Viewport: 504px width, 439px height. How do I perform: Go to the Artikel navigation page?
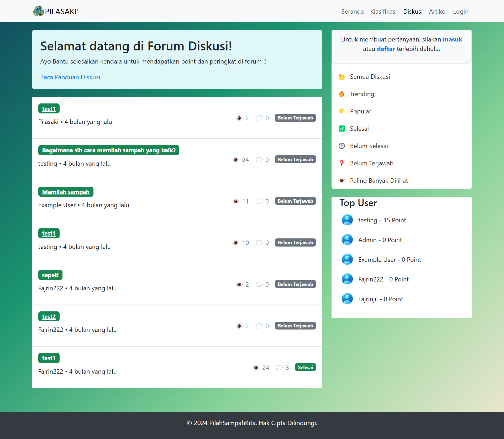coord(438,12)
